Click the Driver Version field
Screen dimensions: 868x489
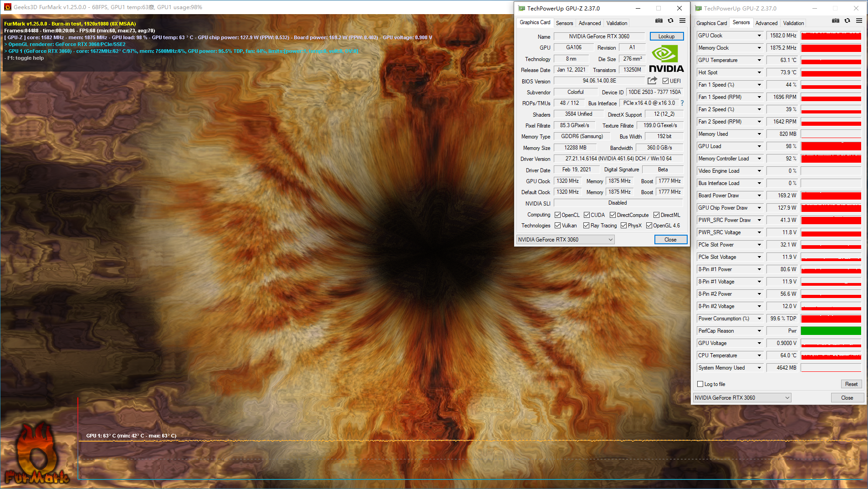[x=618, y=159]
